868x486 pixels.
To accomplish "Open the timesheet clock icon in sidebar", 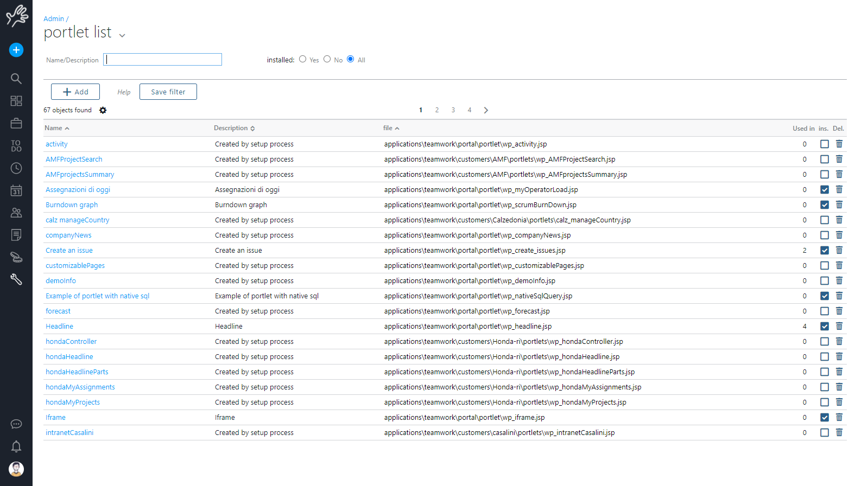I will [16, 168].
